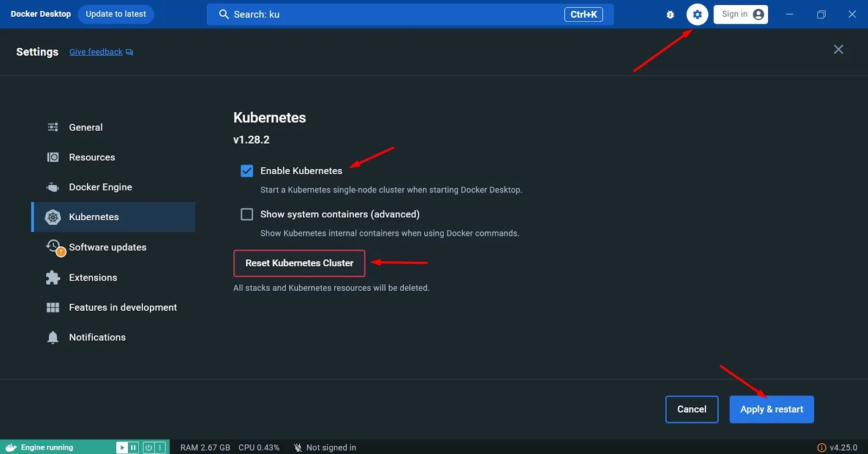This screenshot has height=454, width=868.
Task: Click the Cancel button
Action: coord(692,410)
